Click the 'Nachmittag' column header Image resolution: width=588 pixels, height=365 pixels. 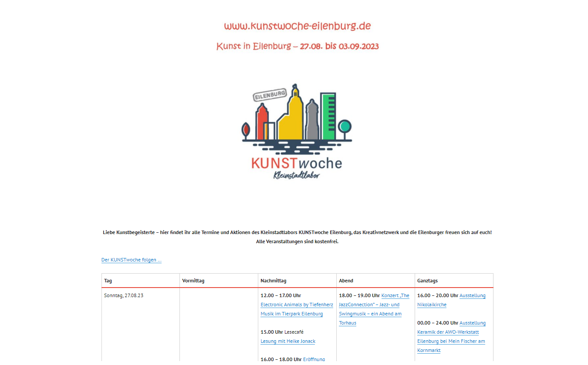[x=297, y=281]
